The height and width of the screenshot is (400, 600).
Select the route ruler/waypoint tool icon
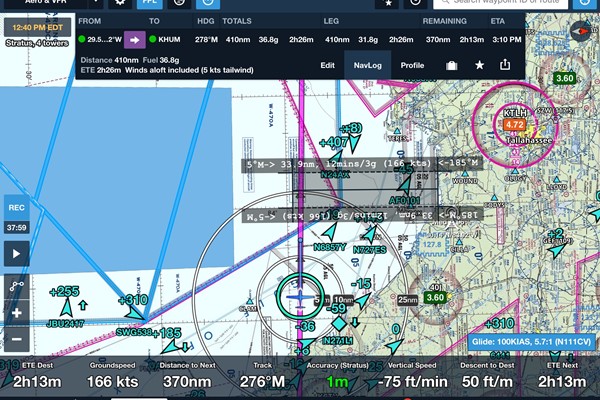[16, 286]
